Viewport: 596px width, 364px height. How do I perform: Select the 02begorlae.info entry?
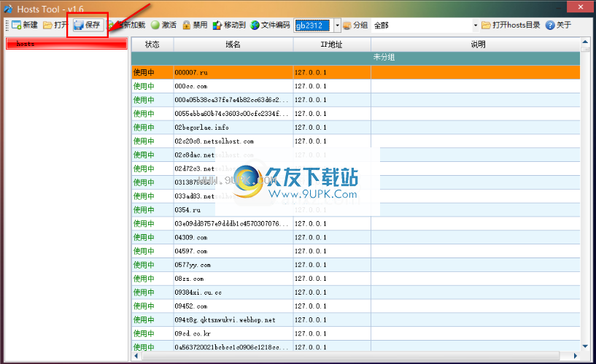(x=356, y=127)
